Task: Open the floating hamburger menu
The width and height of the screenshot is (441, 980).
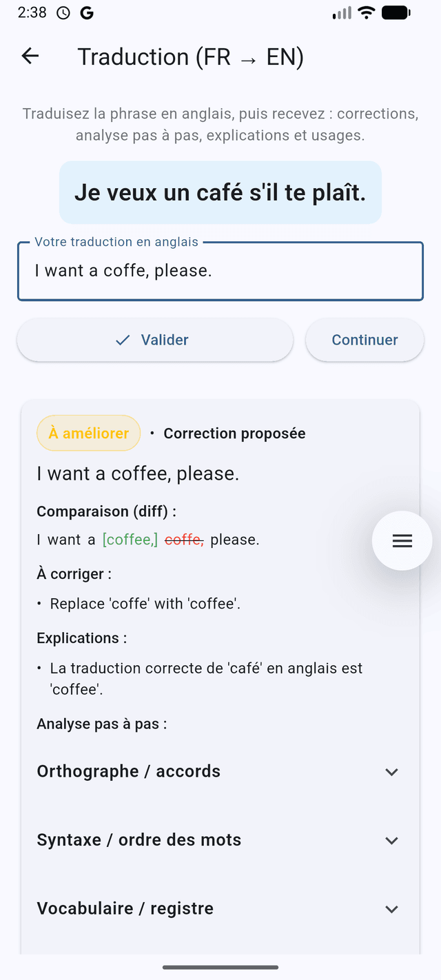Action: pyautogui.click(x=402, y=540)
